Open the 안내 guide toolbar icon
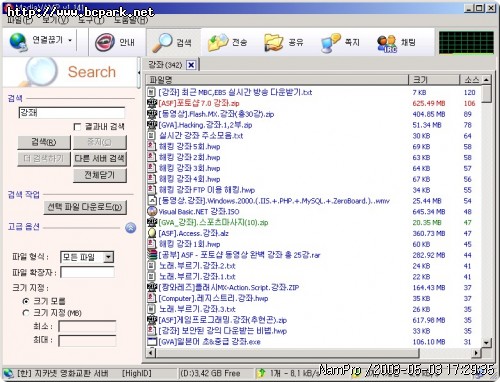 (x=105, y=43)
